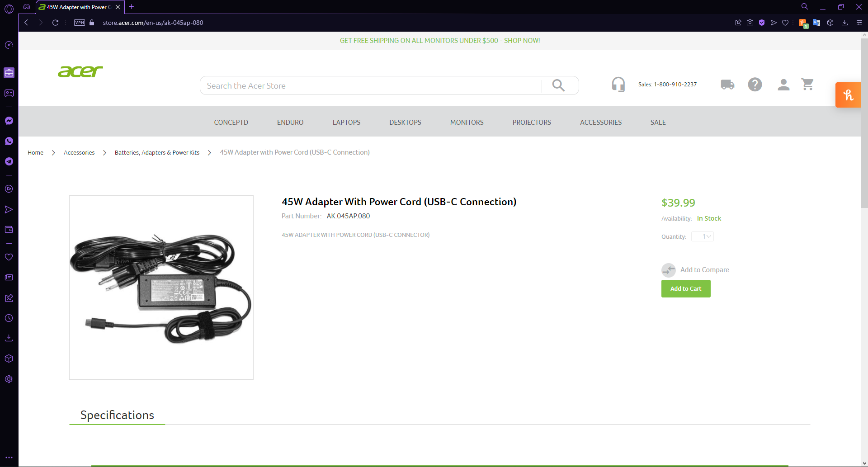Bookmark this page with the heart icon

785,23
